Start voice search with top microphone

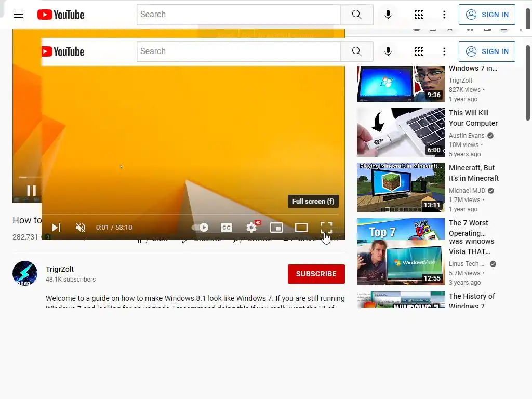coord(388,15)
